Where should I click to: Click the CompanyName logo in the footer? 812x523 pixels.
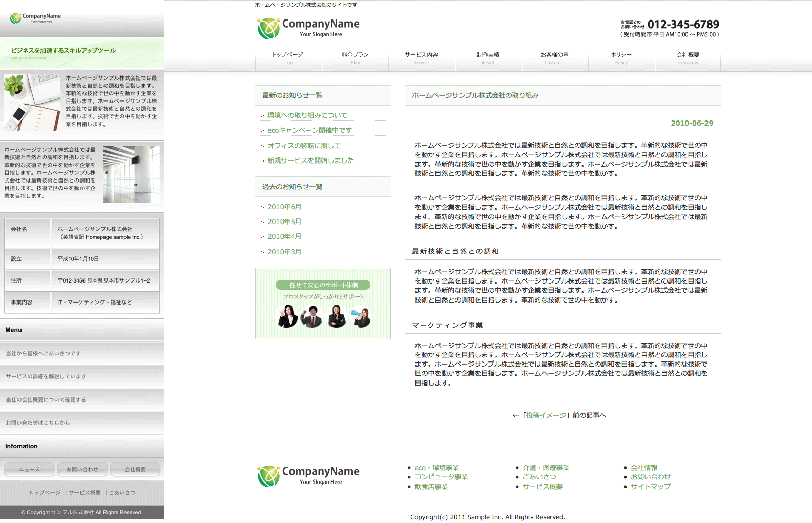(x=308, y=476)
